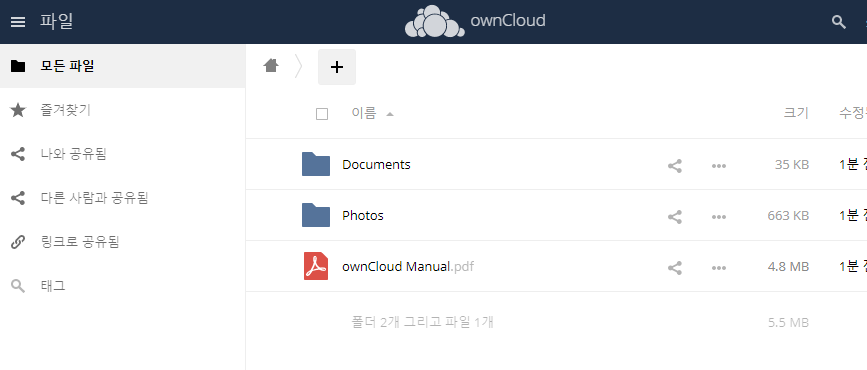This screenshot has height=370, width=867.
Task: Open more actions for Photos
Action: point(719,216)
